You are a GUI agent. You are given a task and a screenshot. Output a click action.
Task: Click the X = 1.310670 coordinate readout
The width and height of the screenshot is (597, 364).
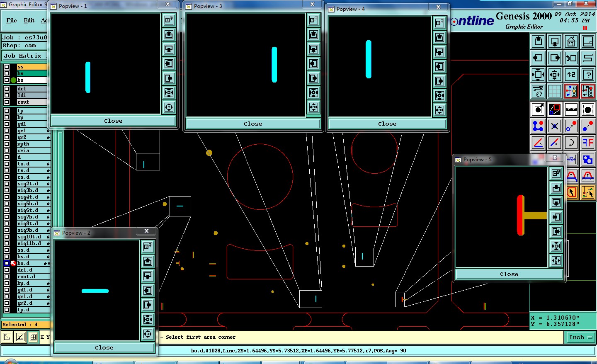click(x=555, y=318)
